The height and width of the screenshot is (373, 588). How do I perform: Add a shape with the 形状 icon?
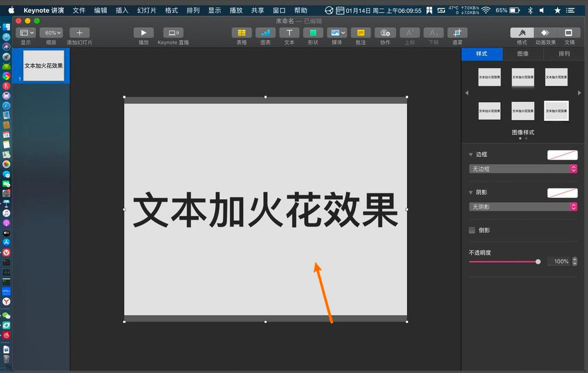click(312, 32)
